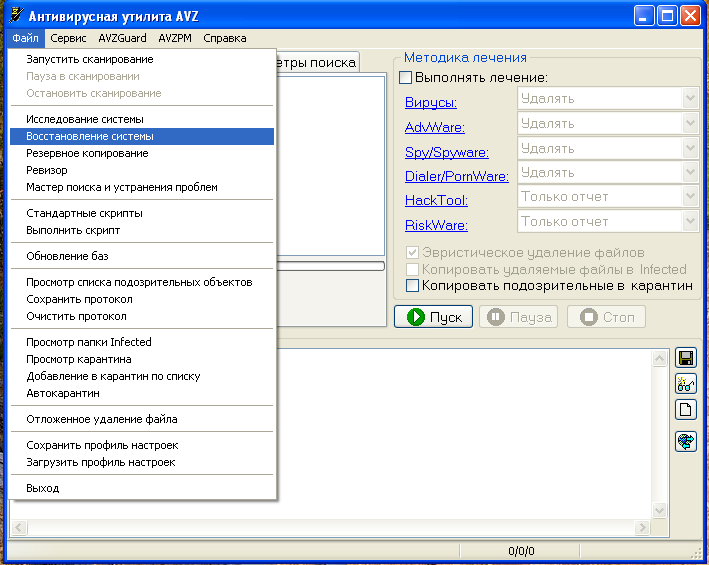Select Ревизор from the menu
Screen dimensions: 709x565
(x=142, y=170)
